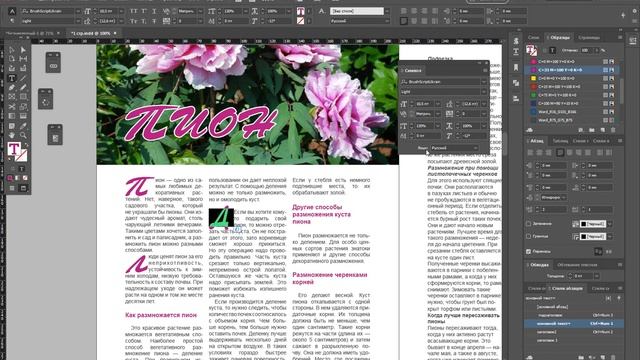Click the Swatches panel vertical scrollbar
This screenshot has width=640, height=360.
(x=621, y=90)
